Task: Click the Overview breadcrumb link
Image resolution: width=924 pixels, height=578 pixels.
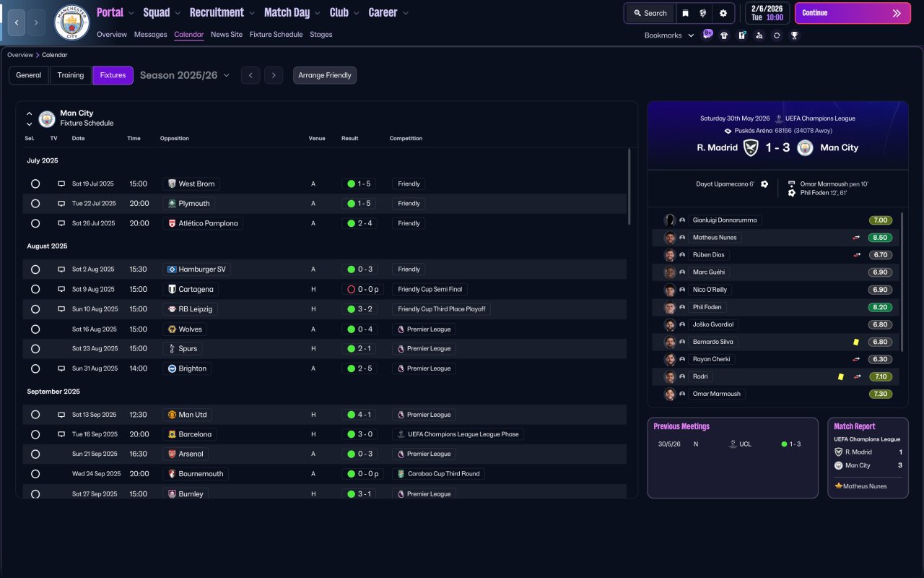Action: (20, 55)
